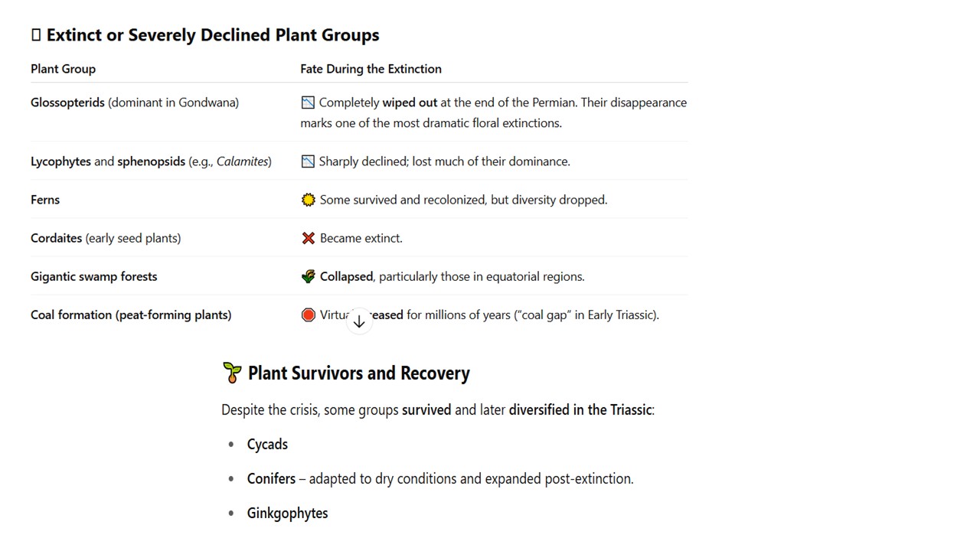Click the red circle icon in the coal row
The width and height of the screenshot is (980, 551).
pyautogui.click(x=309, y=315)
